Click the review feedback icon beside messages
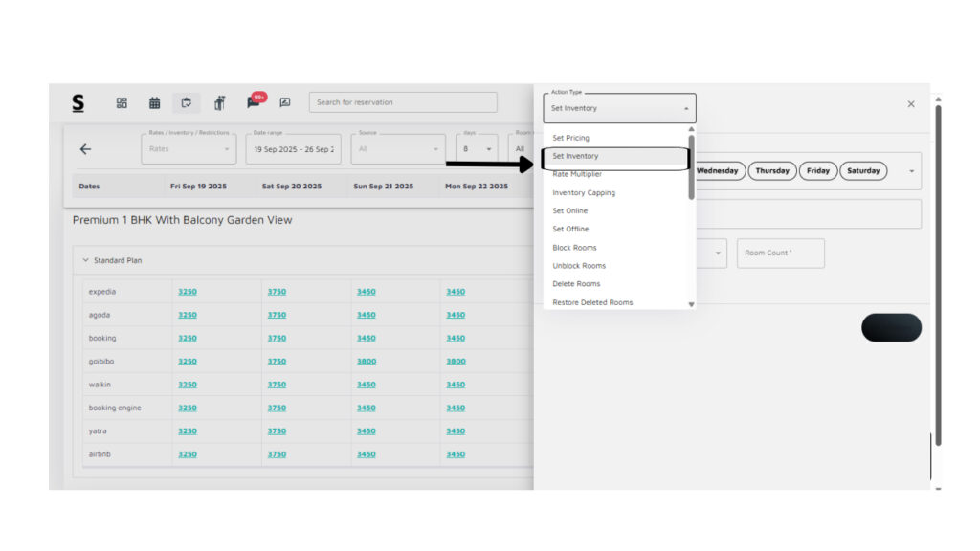This screenshot has width=980, height=551. coord(284,102)
